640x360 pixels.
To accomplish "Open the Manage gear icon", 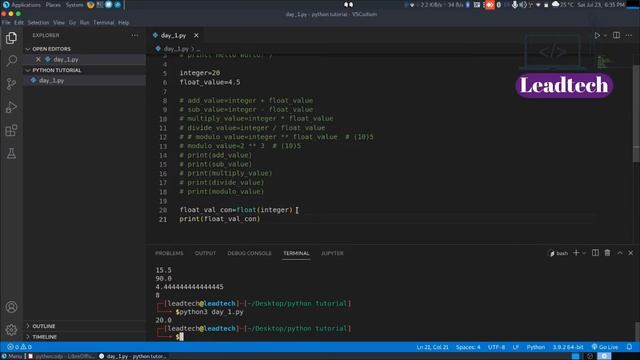I will pyautogui.click(x=11, y=330).
